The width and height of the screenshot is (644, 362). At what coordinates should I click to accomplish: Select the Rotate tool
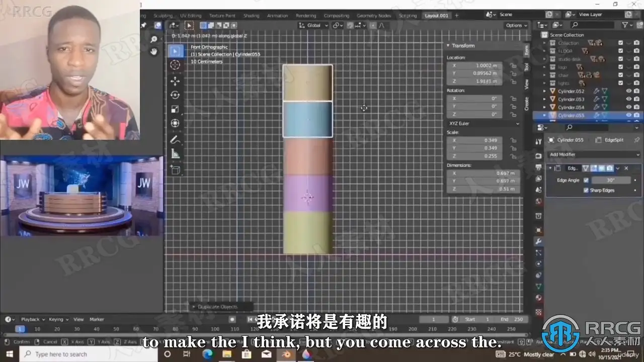point(175,95)
